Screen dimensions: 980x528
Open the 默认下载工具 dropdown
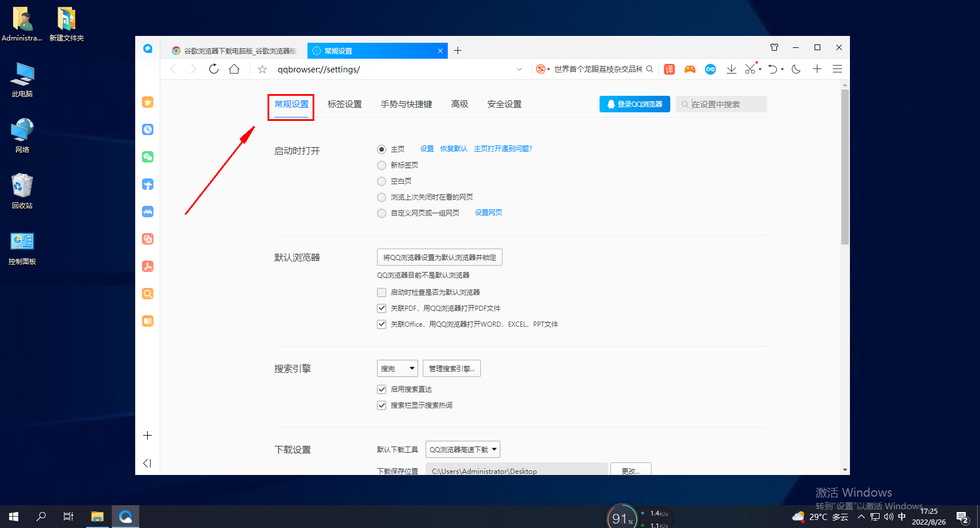point(462,449)
